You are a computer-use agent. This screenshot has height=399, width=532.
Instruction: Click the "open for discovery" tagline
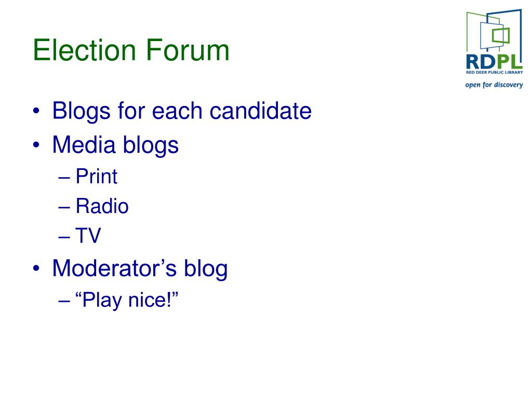tap(494, 85)
